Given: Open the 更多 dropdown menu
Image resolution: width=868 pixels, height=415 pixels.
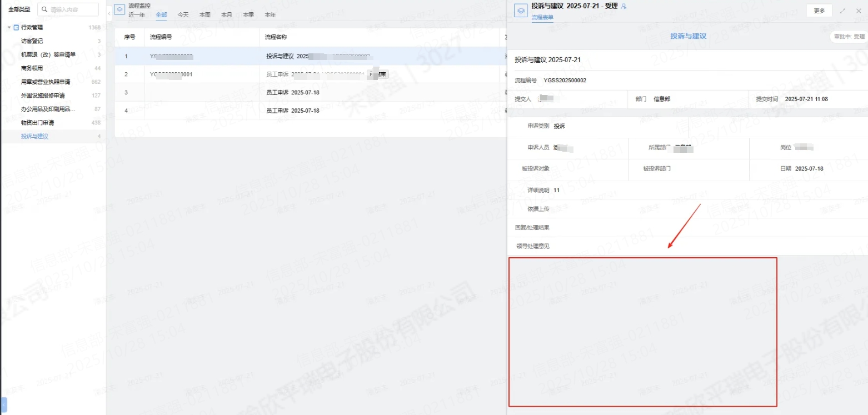Looking at the screenshot, I should tap(819, 11).
